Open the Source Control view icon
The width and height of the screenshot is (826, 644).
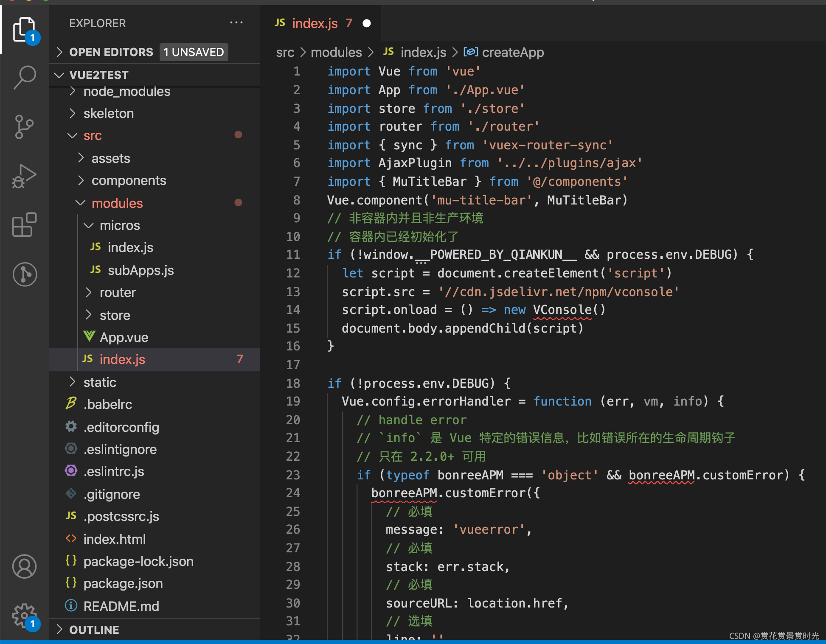pos(25,126)
